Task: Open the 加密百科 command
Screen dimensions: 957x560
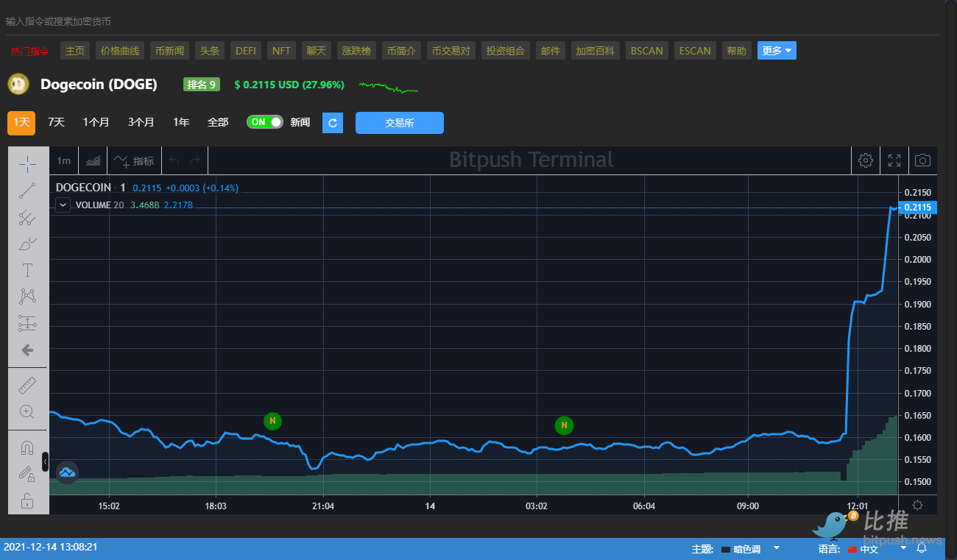Action: pyautogui.click(x=596, y=51)
